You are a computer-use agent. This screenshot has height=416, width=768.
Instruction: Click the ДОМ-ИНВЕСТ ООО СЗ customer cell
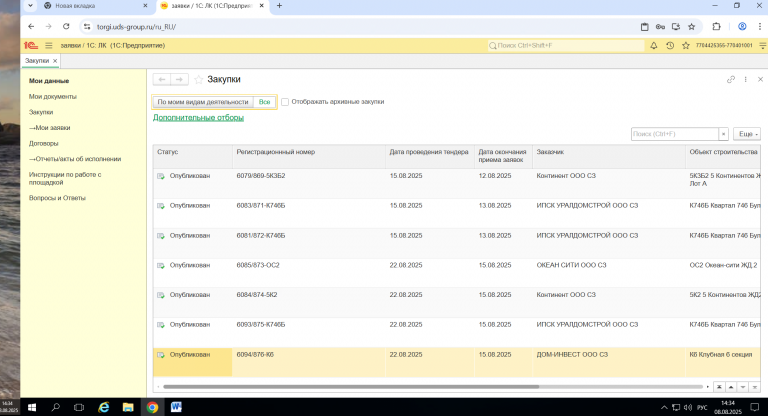609,363
